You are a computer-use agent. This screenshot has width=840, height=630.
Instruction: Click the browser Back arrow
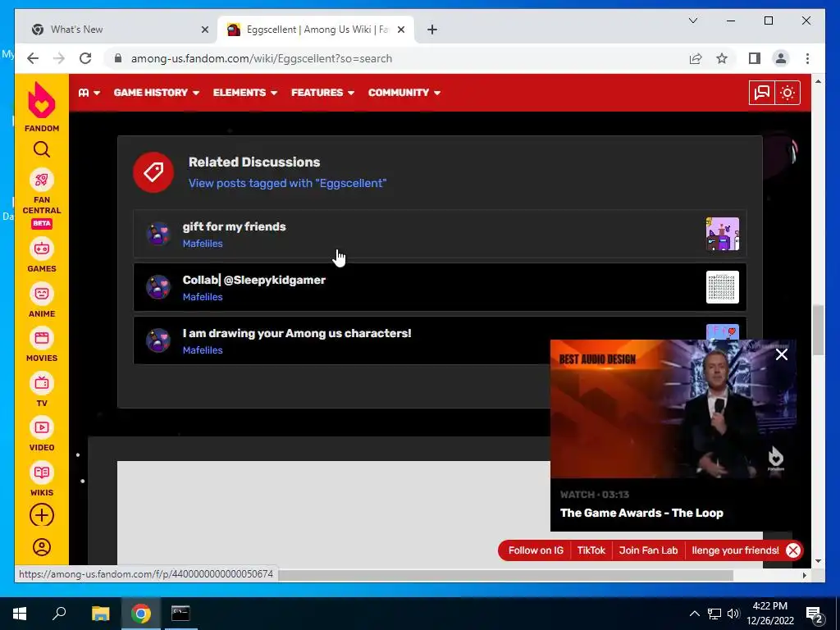click(x=33, y=58)
